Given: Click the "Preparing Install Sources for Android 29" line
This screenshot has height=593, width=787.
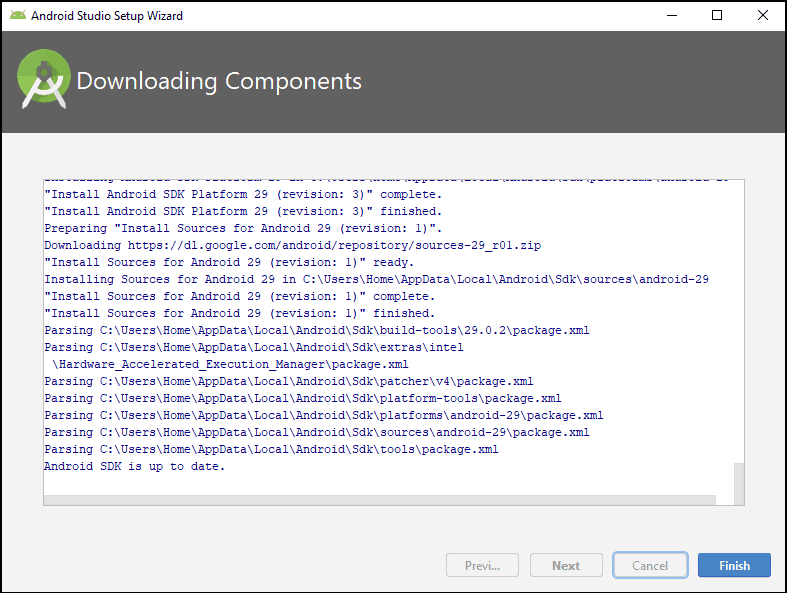Looking at the screenshot, I should (243, 228).
